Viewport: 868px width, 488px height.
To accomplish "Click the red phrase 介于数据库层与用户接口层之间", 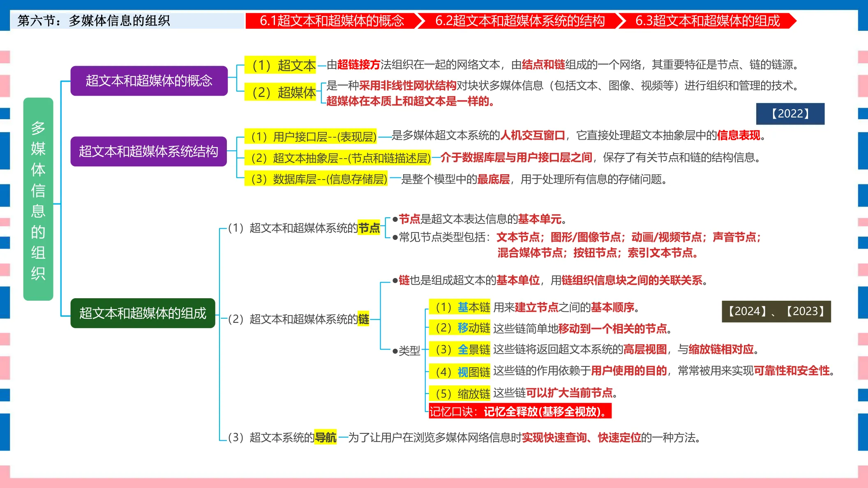I will click(x=516, y=157).
